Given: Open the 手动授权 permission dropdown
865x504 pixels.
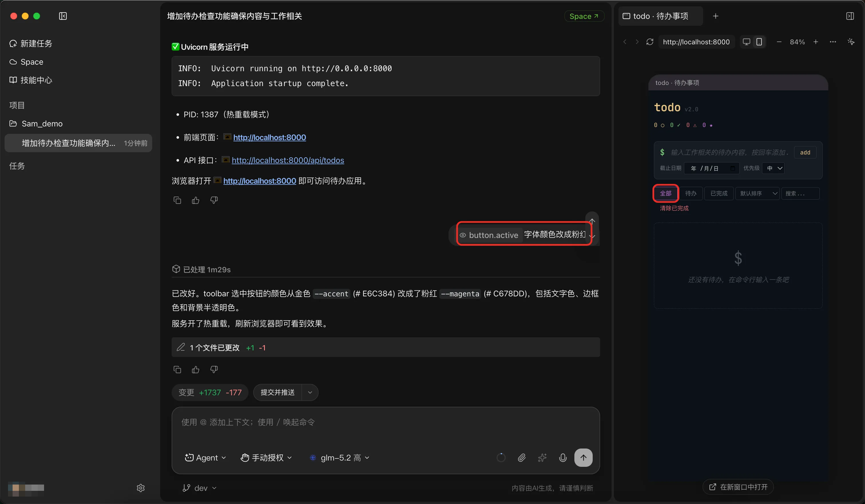Looking at the screenshot, I should click(x=266, y=458).
